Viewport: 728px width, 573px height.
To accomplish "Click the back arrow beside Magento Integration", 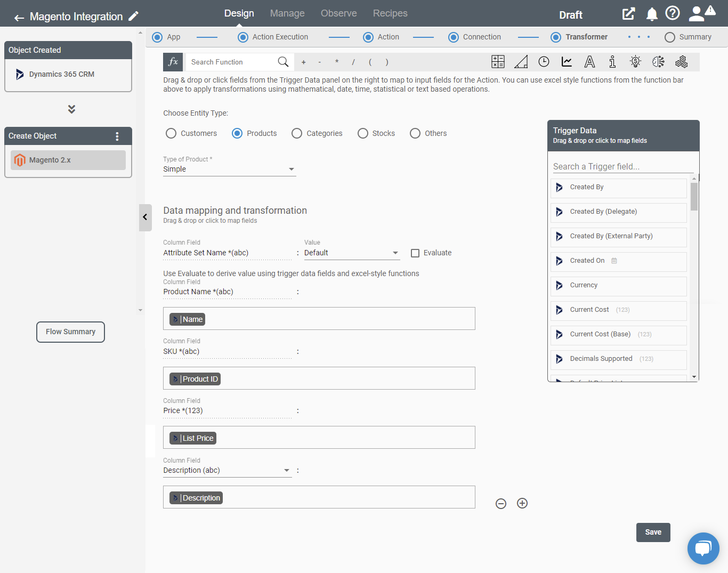I will point(19,18).
